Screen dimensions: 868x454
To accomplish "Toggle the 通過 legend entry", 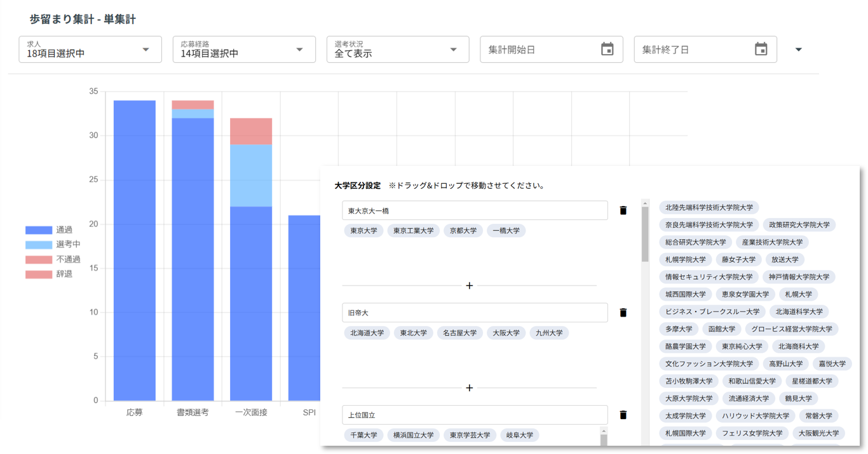I will (49, 230).
